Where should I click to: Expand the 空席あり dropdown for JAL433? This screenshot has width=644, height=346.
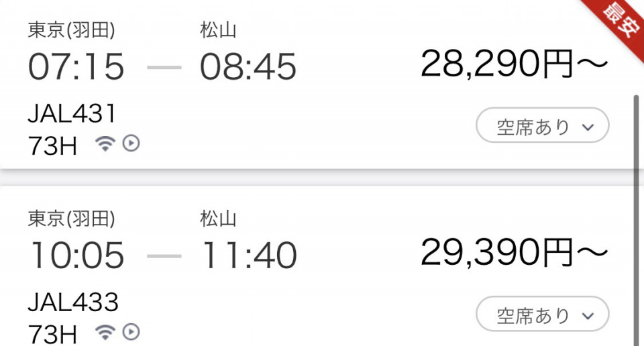pyautogui.click(x=542, y=314)
